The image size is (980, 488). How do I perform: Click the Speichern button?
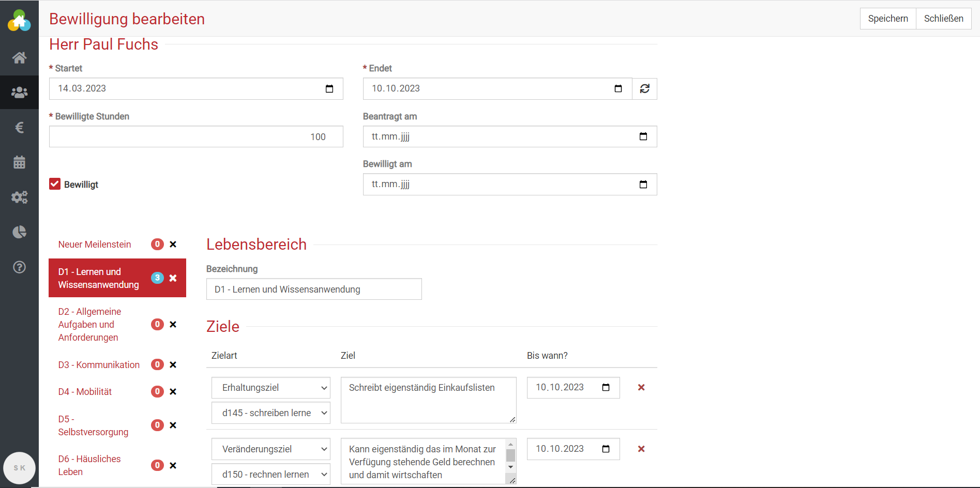coord(887,19)
